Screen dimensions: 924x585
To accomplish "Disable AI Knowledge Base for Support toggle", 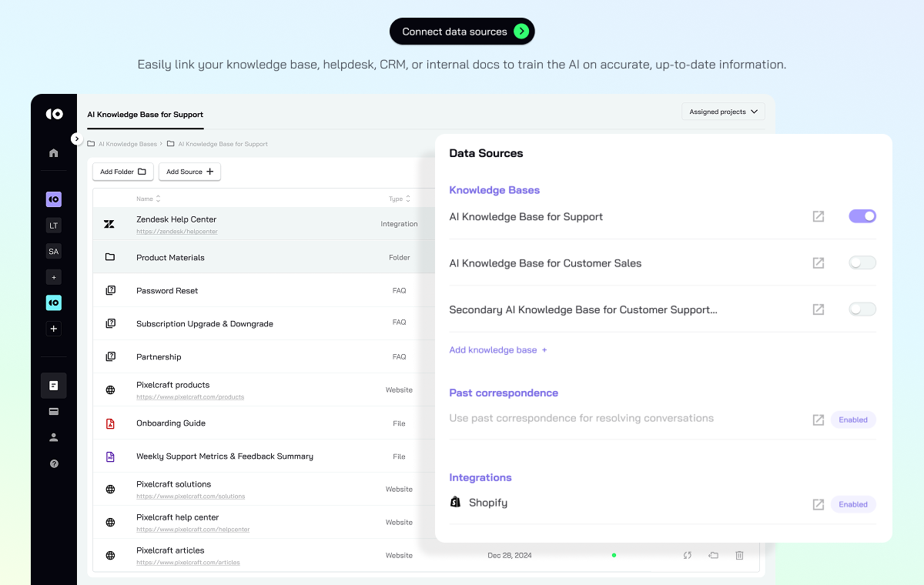I will click(x=862, y=216).
